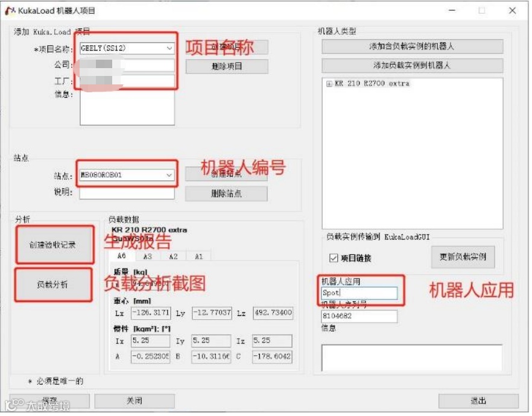Click the project 信息 text area

pos(127,107)
